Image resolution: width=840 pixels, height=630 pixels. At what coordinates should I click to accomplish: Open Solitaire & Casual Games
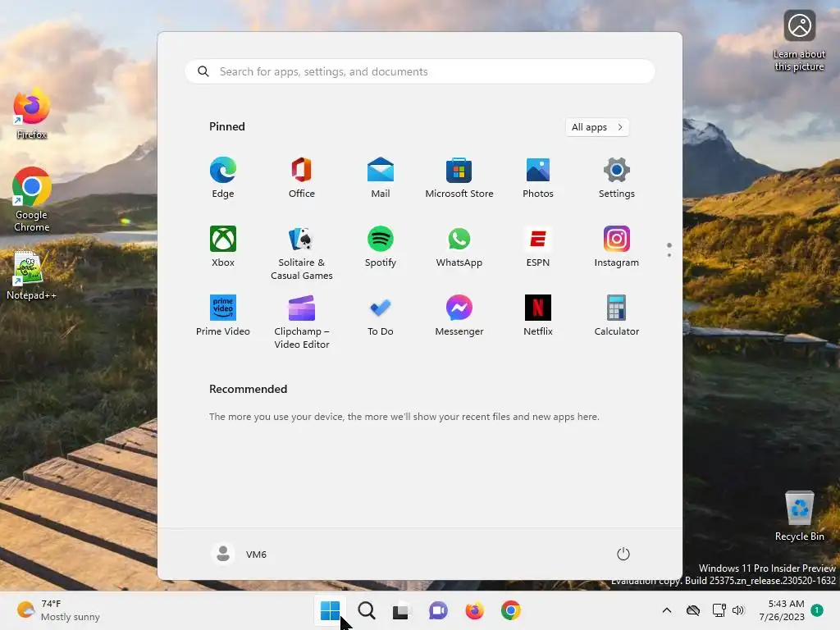click(x=302, y=253)
